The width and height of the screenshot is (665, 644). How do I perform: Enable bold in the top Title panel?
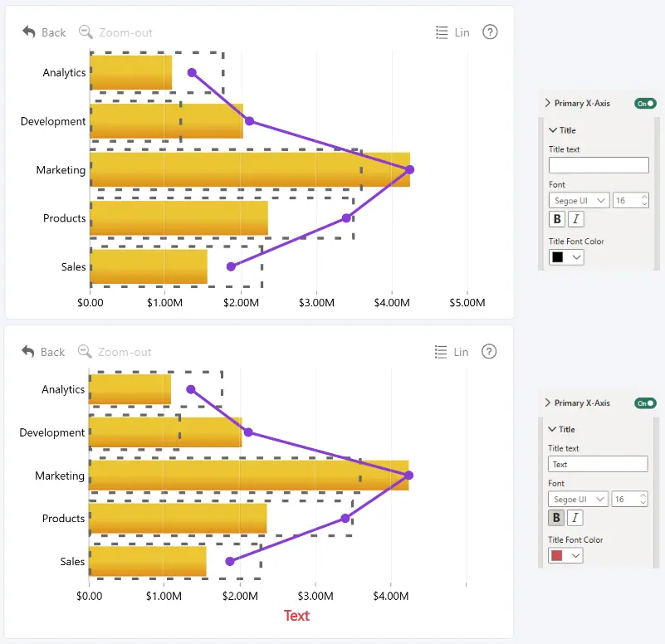point(557,219)
